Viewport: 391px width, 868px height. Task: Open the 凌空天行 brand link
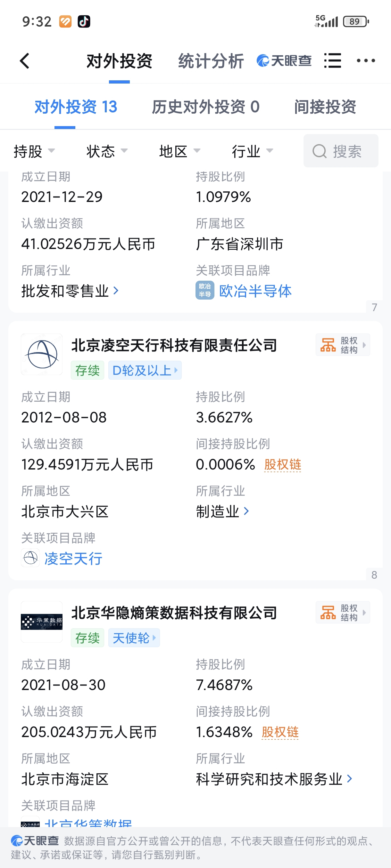pos(73,558)
